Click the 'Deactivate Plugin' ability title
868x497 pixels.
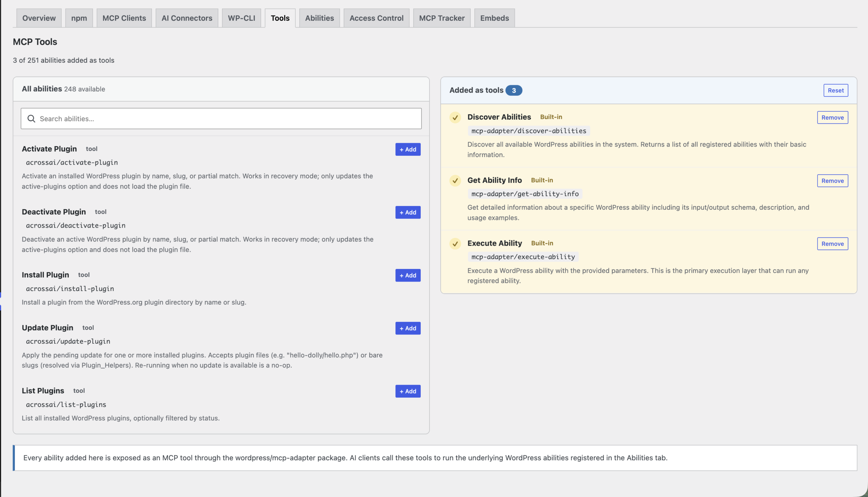54,212
